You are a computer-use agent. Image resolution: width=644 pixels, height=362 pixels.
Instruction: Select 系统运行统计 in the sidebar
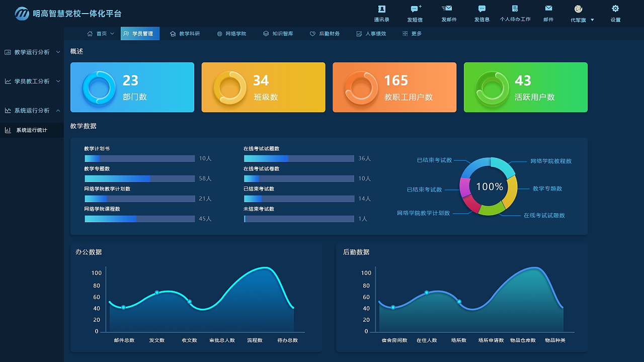(32, 130)
